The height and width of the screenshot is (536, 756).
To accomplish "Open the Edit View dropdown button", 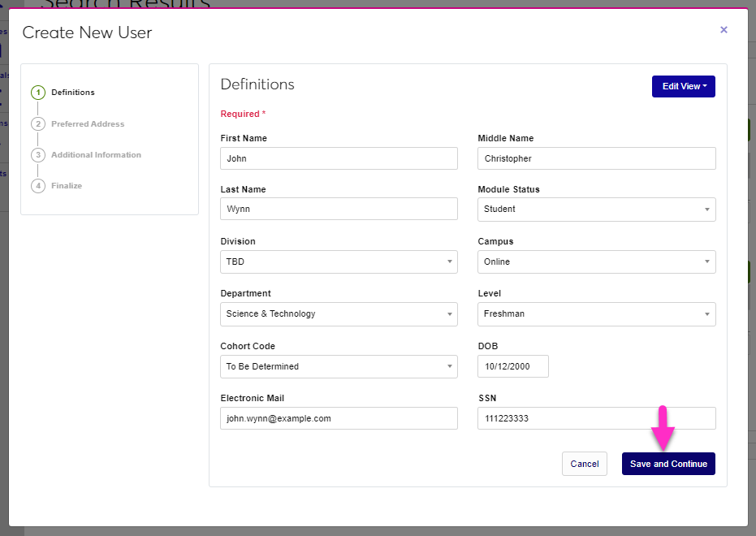I will pos(683,86).
